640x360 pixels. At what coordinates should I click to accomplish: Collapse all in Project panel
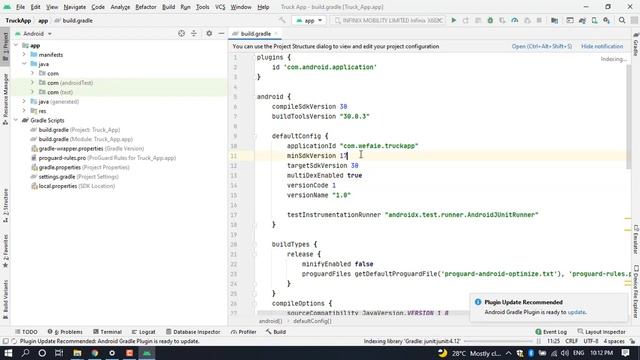coord(194,33)
